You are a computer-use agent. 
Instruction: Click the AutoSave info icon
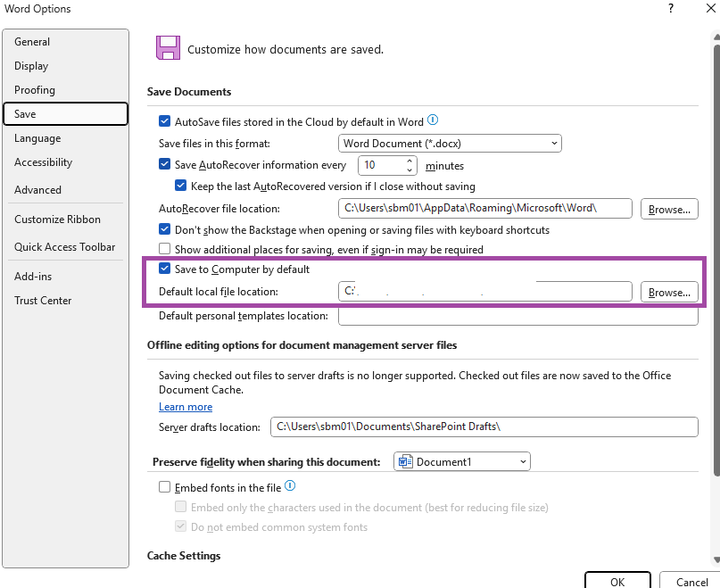pyautogui.click(x=433, y=120)
